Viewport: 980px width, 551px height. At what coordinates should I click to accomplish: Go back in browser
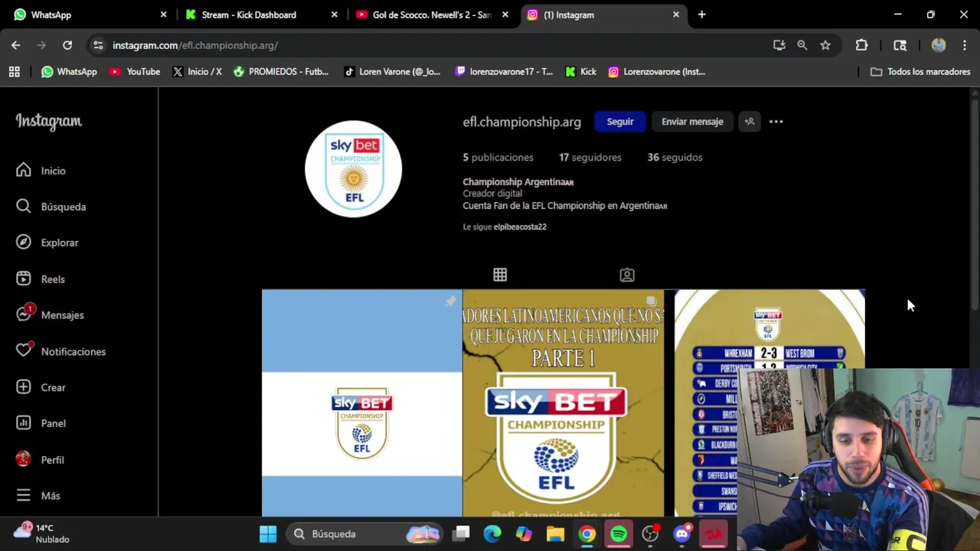click(16, 45)
